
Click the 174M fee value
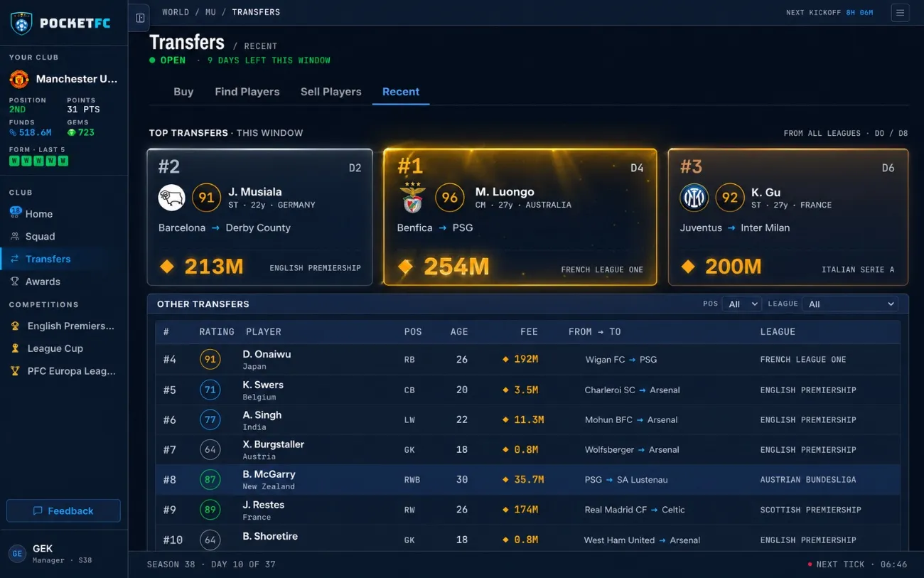pos(526,510)
